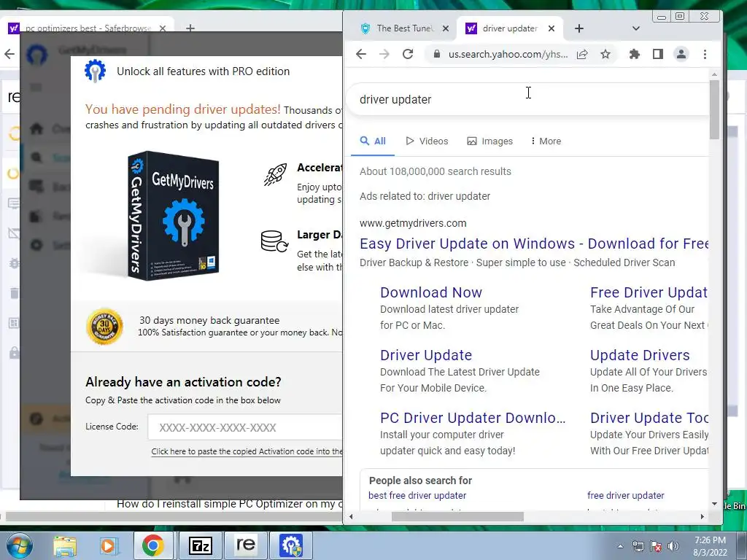Bookmark the page with the star icon
Viewport: 747px width, 560px height.
tap(605, 54)
